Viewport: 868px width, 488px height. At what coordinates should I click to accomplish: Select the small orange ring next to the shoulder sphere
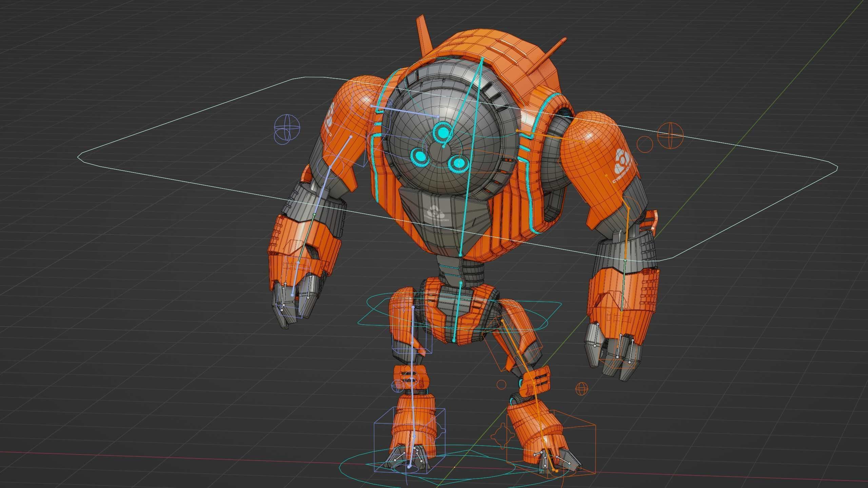pos(645,144)
